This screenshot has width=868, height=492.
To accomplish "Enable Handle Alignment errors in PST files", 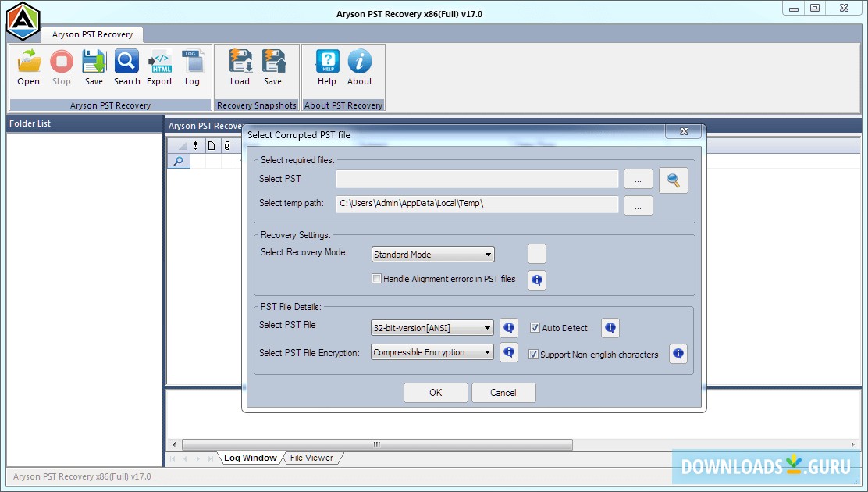I will tap(376, 279).
